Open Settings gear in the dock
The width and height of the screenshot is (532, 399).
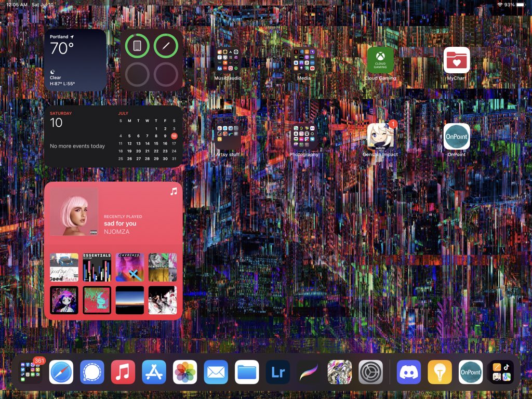click(x=371, y=372)
